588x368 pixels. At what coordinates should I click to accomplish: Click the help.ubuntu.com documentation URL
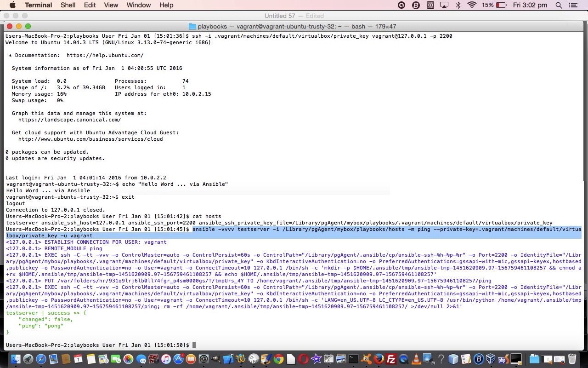click(x=105, y=55)
